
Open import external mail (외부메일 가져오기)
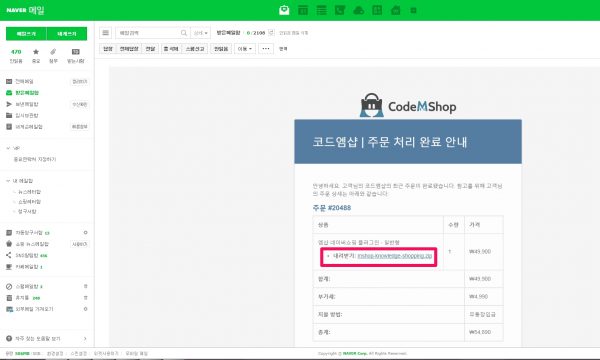(x=34, y=309)
